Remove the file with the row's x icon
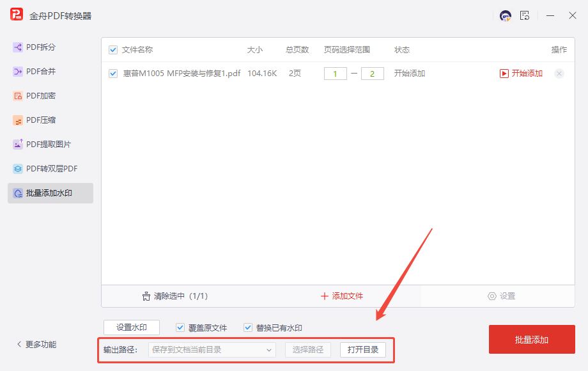 click(x=559, y=74)
